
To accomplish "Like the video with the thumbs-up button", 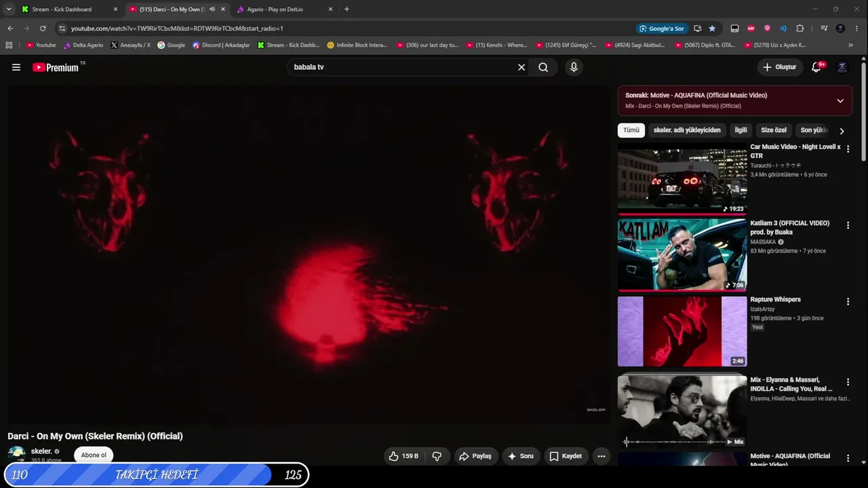I will click(x=403, y=456).
